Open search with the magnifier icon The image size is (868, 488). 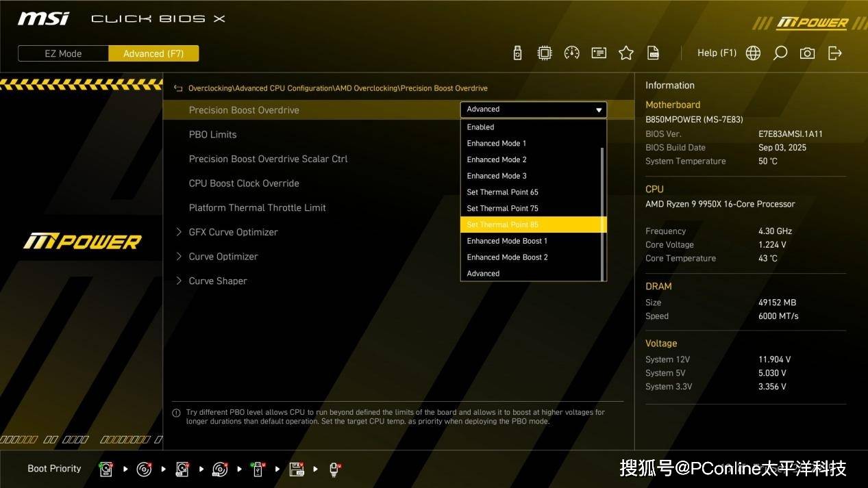pyautogui.click(x=780, y=53)
